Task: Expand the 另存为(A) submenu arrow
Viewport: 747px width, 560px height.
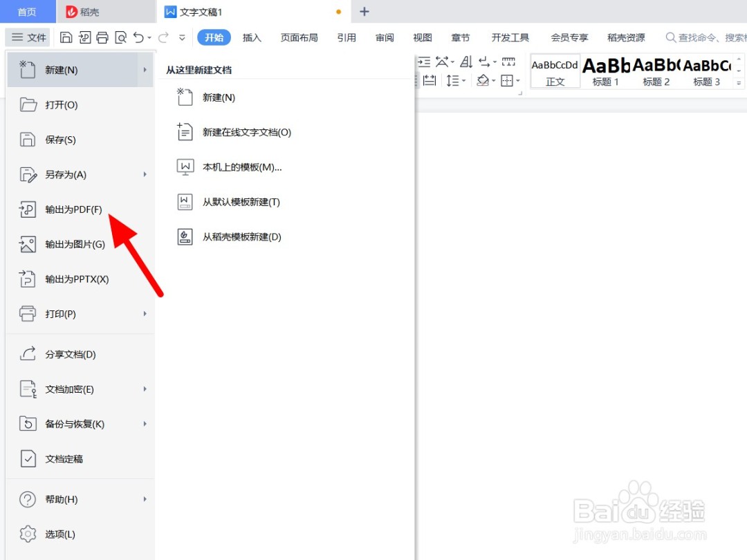Action: (x=145, y=174)
